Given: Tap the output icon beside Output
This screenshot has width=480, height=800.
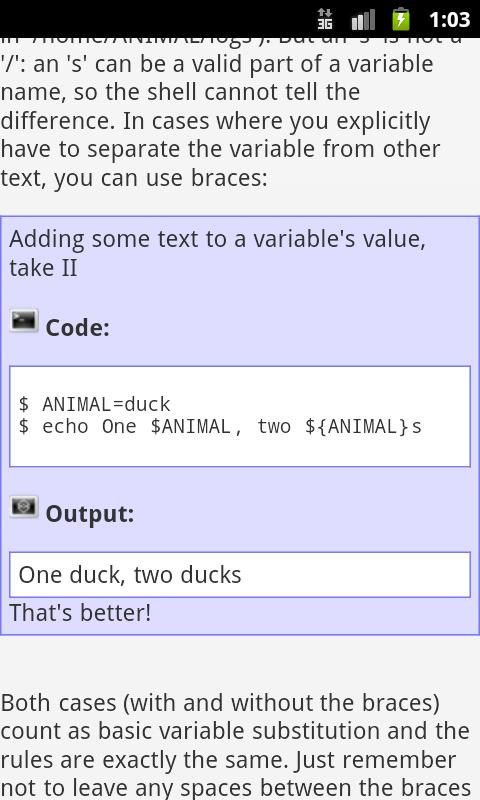Looking at the screenshot, I should (24, 507).
